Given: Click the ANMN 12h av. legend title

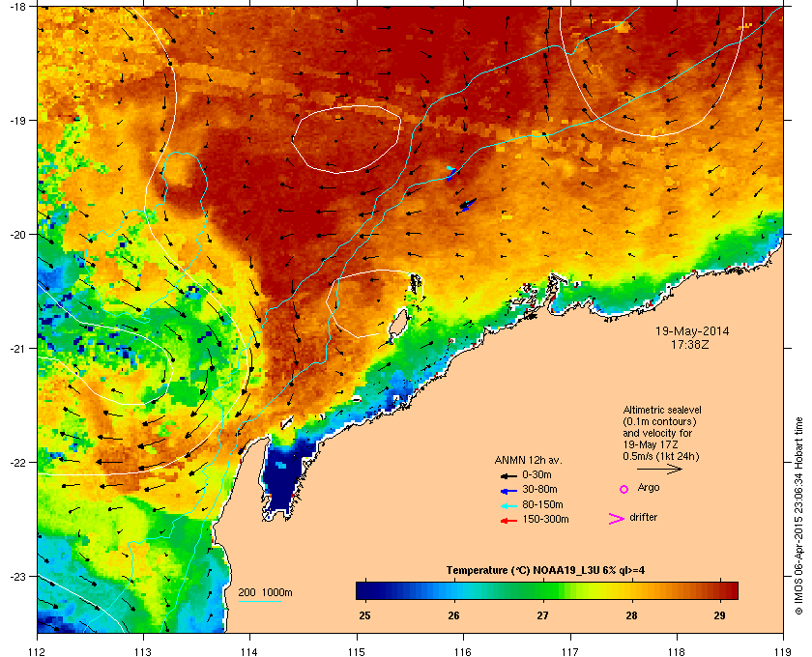Looking at the screenshot, I should [x=528, y=460].
